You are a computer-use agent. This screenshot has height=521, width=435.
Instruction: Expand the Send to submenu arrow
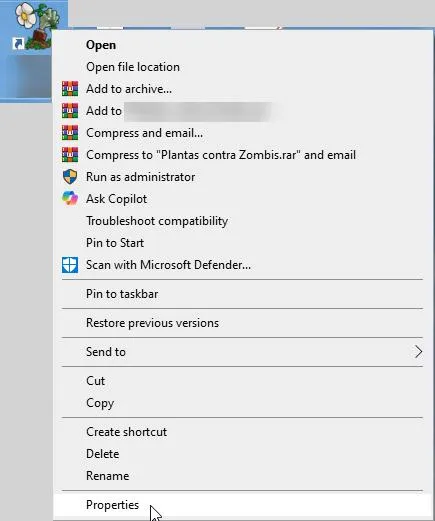pos(418,352)
